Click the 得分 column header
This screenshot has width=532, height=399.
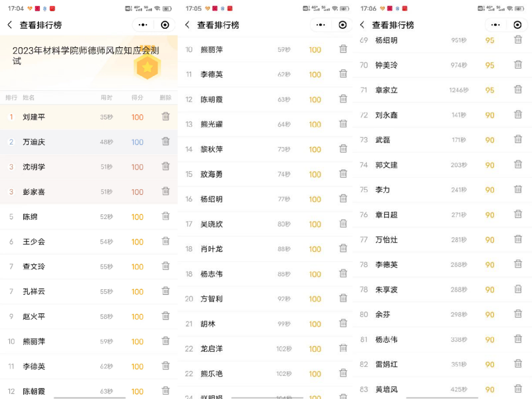click(x=137, y=97)
